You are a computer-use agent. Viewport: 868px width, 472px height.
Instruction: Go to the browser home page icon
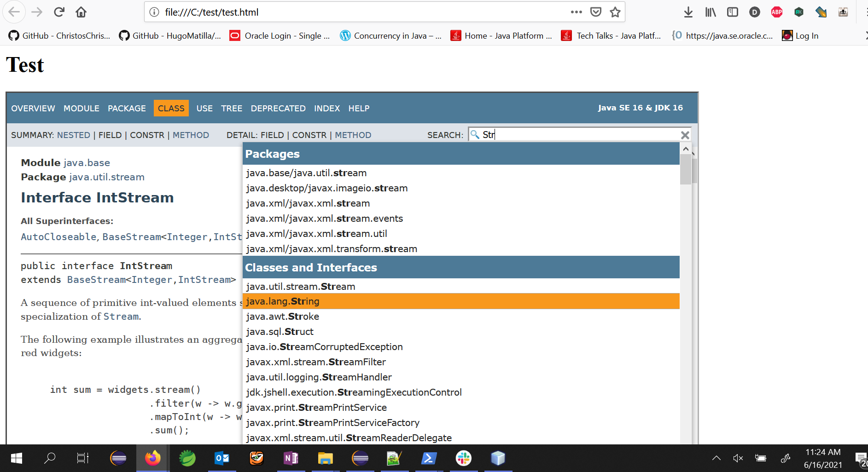pos(81,12)
